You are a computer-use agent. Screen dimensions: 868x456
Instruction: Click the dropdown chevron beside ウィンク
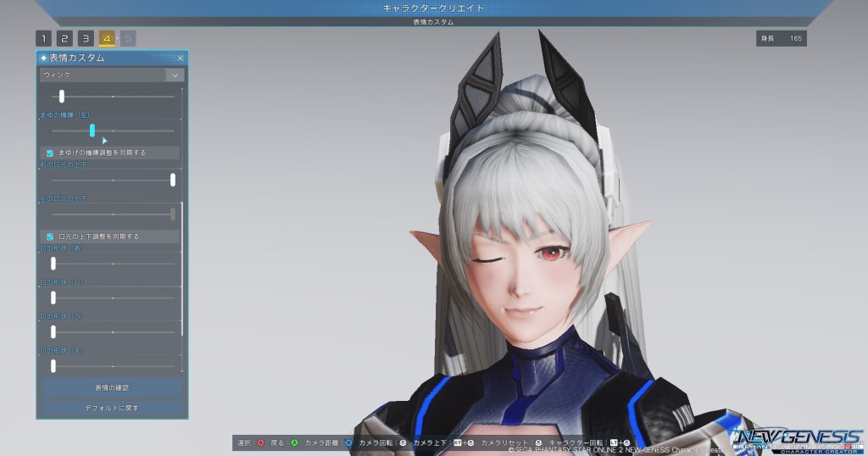[175, 75]
